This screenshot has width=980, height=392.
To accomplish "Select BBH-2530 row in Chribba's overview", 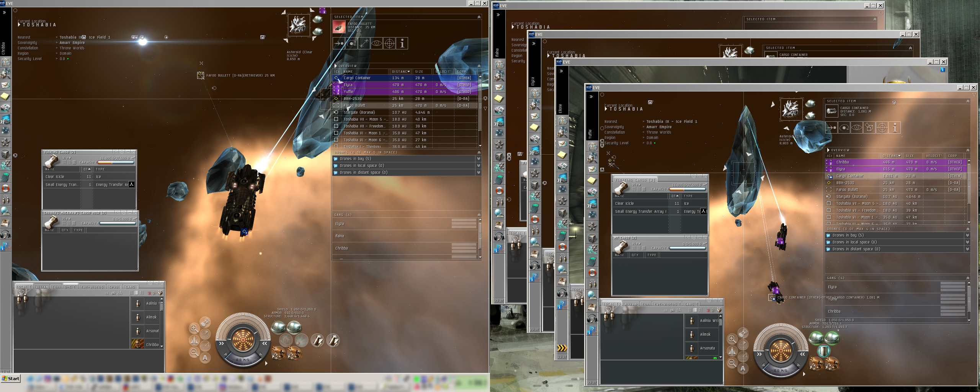I will tap(405, 99).
